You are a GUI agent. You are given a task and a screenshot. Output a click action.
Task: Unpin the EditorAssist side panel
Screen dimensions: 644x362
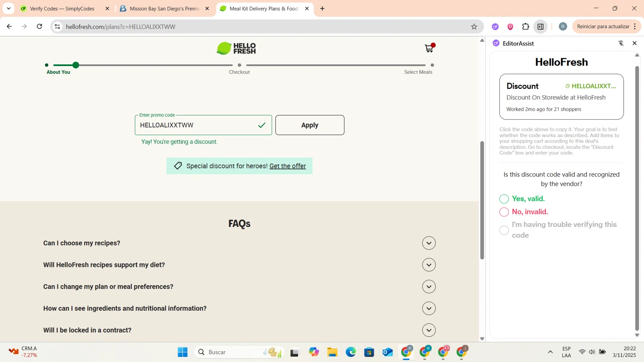[621, 43]
